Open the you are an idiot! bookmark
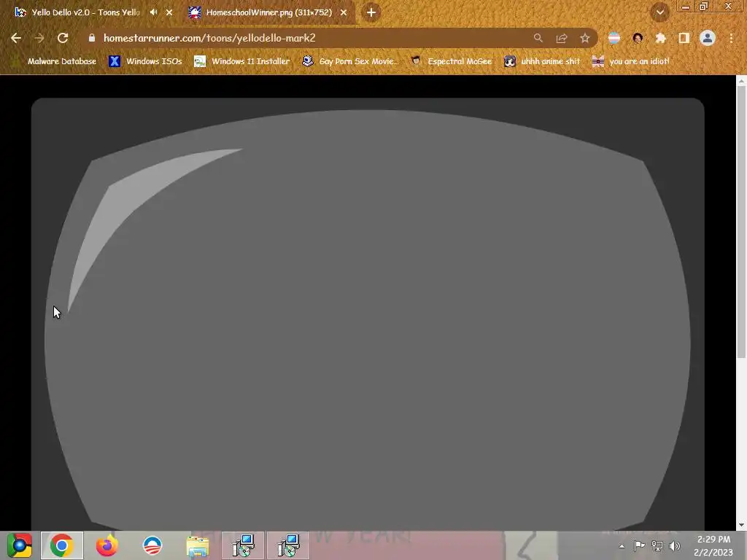Viewport: 747px width, 560px height. tap(631, 61)
